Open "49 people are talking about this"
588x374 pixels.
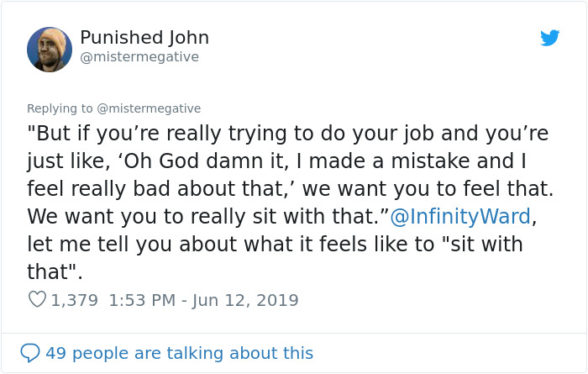[x=179, y=353]
